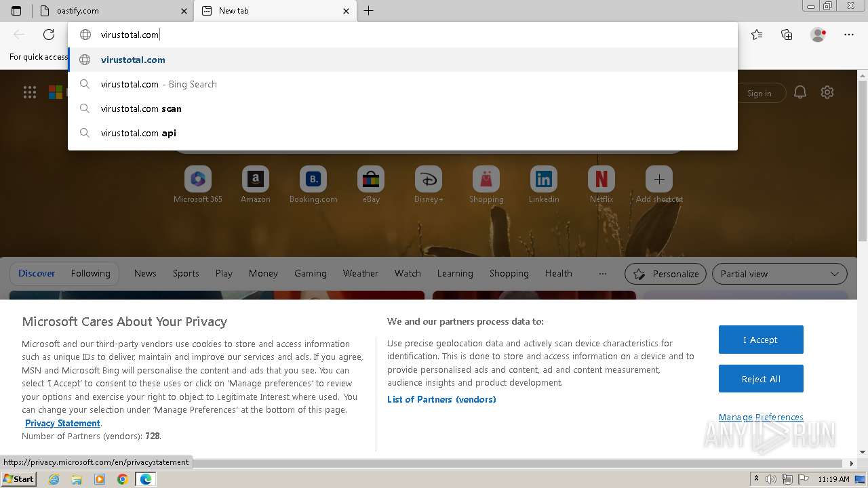Reload the current page
Image resolution: width=868 pixels, height=488 pixels.
click(49, 35)
